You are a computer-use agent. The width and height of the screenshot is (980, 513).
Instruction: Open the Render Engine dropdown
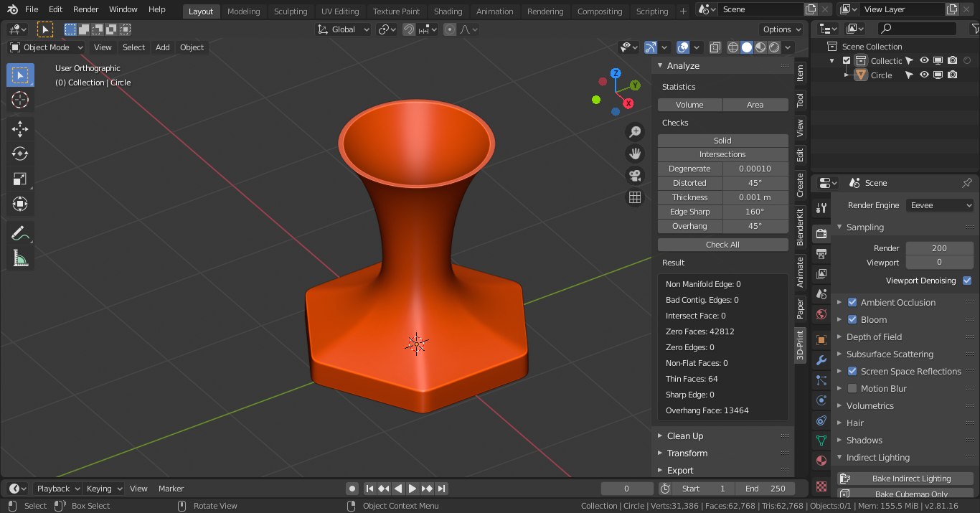940,204
